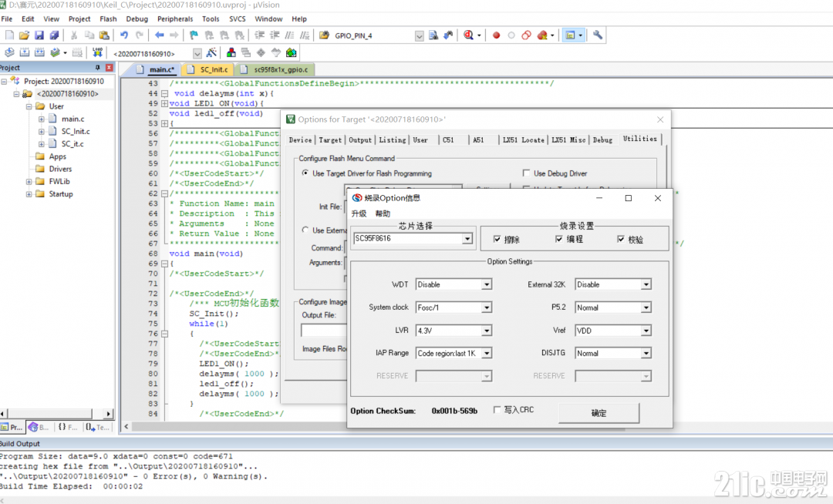
Task: Click the Translate current file icon
Action: [9, 53]
